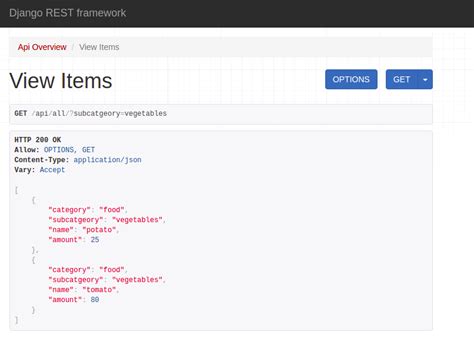
Task: Select the potato item's "subcatgeory": "vegetables" line
Action: [107, 220]
